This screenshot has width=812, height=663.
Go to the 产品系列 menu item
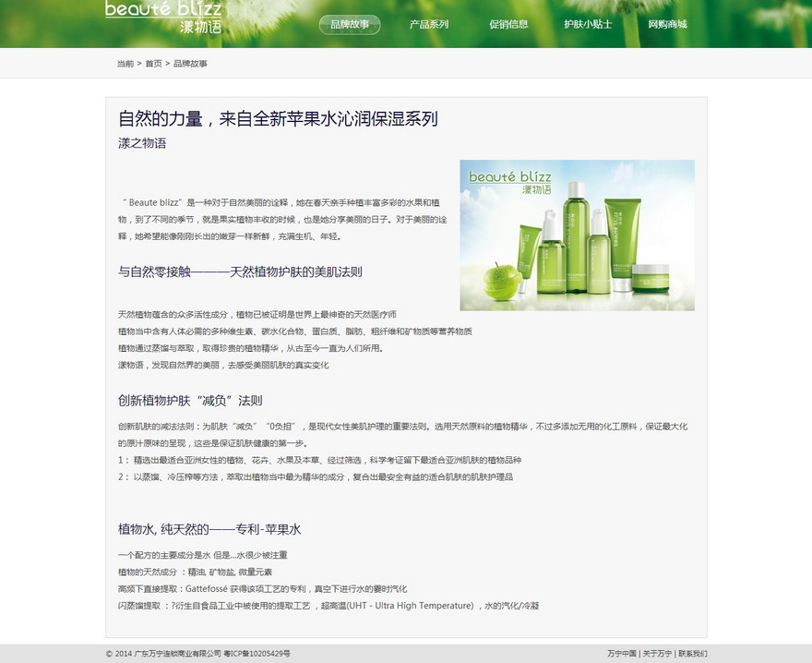pos(429,24)
